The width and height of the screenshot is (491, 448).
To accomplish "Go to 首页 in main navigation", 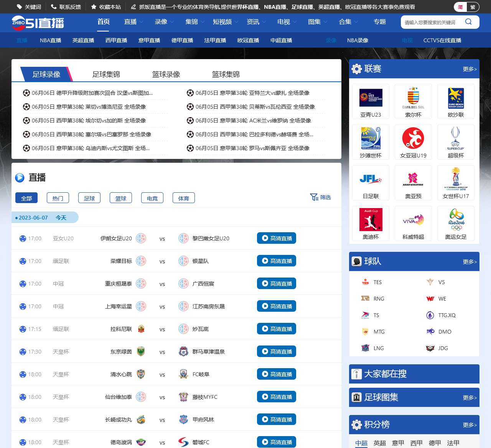I will pos(104,22).
